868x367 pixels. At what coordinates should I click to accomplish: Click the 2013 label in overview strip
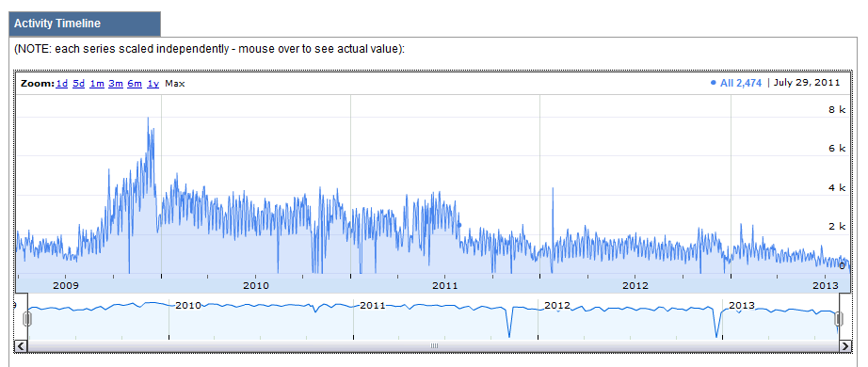point(742,306)
